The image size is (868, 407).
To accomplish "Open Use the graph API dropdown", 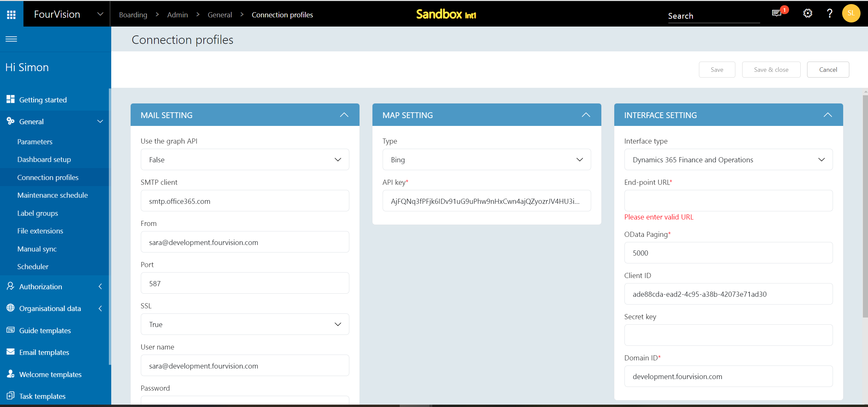I will pos(245,160).
